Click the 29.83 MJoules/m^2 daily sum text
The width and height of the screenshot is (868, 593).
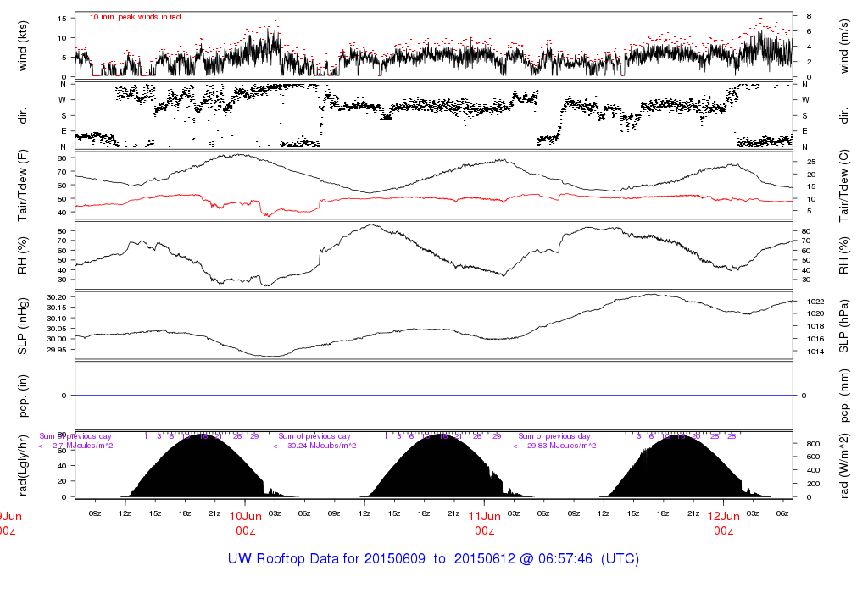[554, 446]
